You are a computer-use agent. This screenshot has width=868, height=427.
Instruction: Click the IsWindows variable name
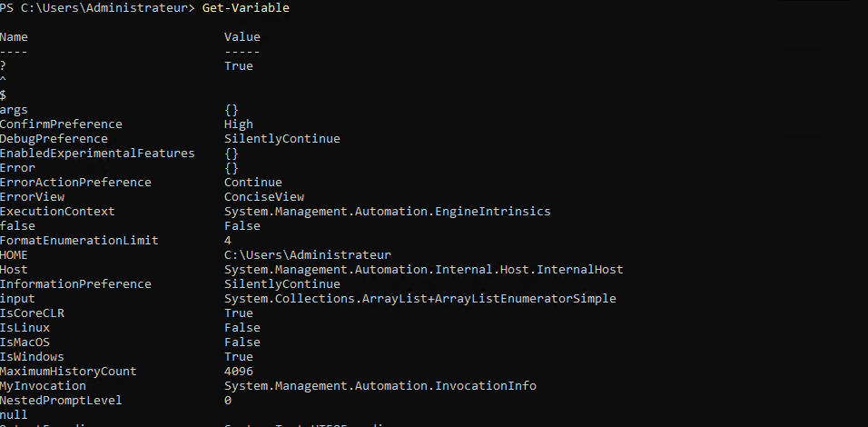click(x=32, y=357)
